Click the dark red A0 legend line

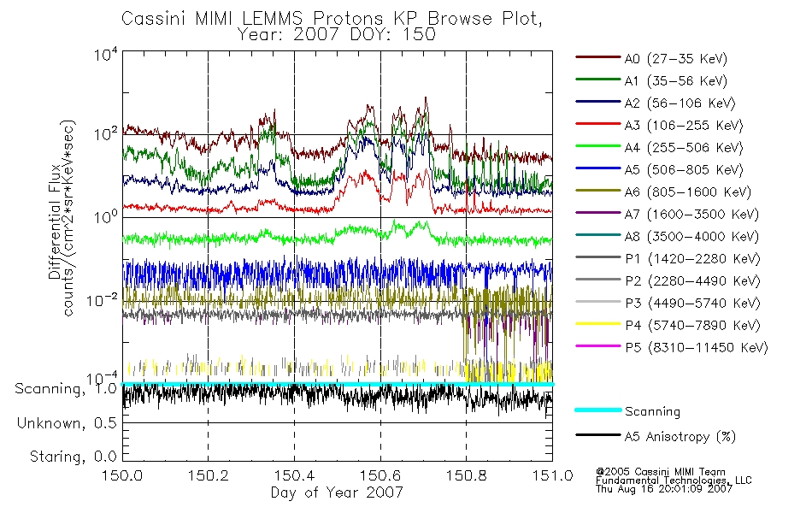tap(597, 57)
